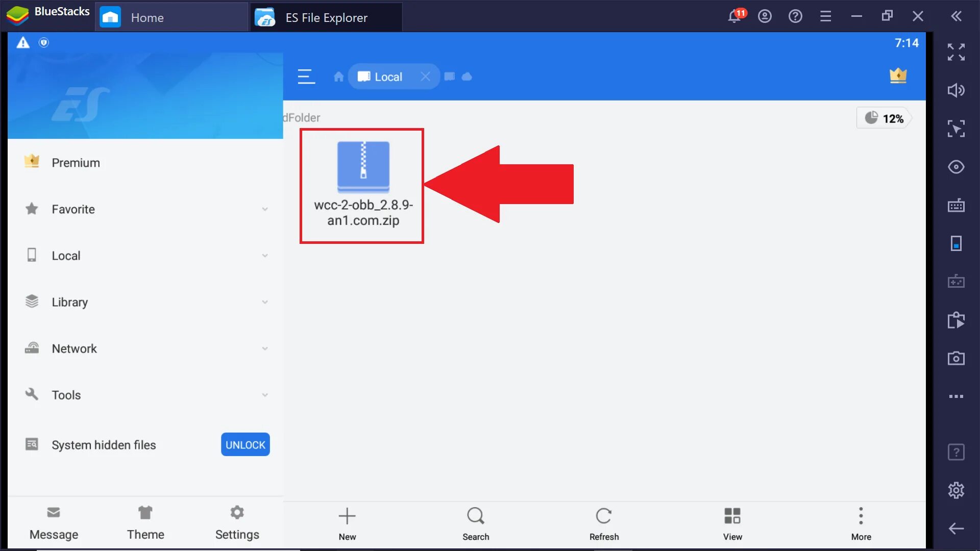The width and height of the screenshot is (980, 551).
Task: Click the UNLOCK button for system hidden files
Action: (245, 444)
